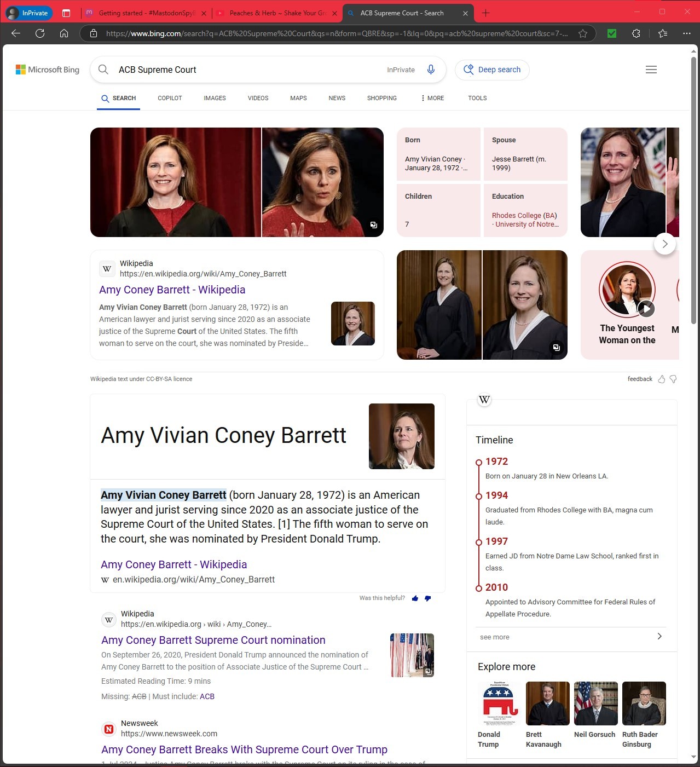Open Ruth Bader Ginsburg in Explore more
Viewport: 700px width, 767px height.
tap(643, 715)
